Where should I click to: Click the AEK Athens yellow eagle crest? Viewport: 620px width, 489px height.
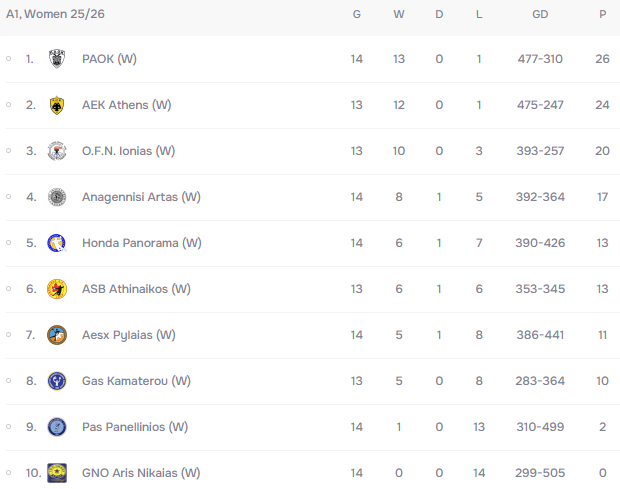57,105
